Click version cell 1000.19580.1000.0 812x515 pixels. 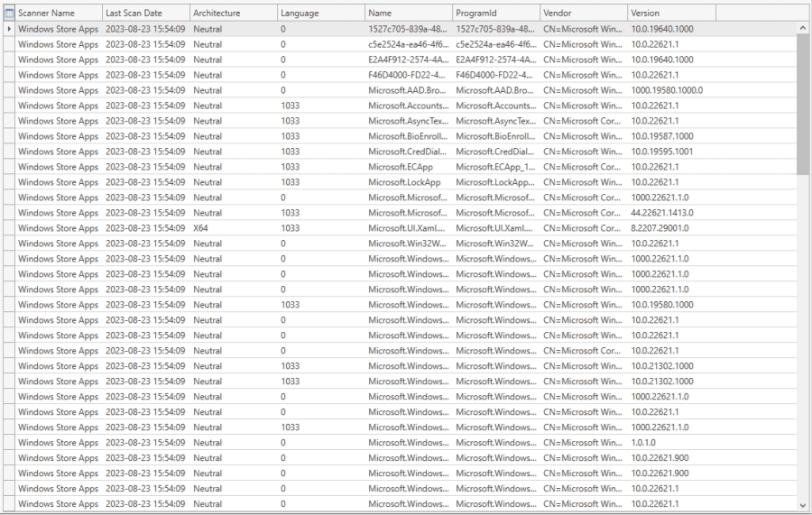(x=671, y=90)
